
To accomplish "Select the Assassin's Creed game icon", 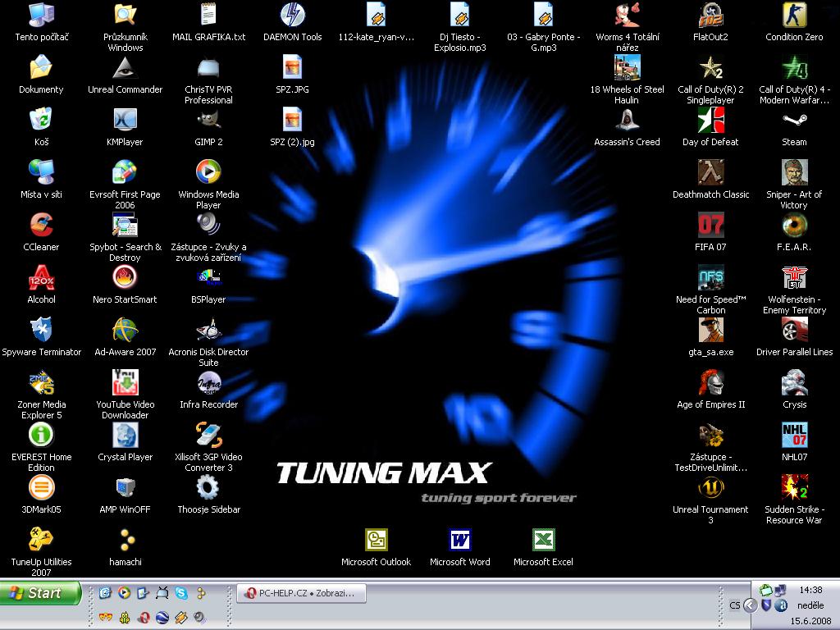I will click(x=627, y=120).
